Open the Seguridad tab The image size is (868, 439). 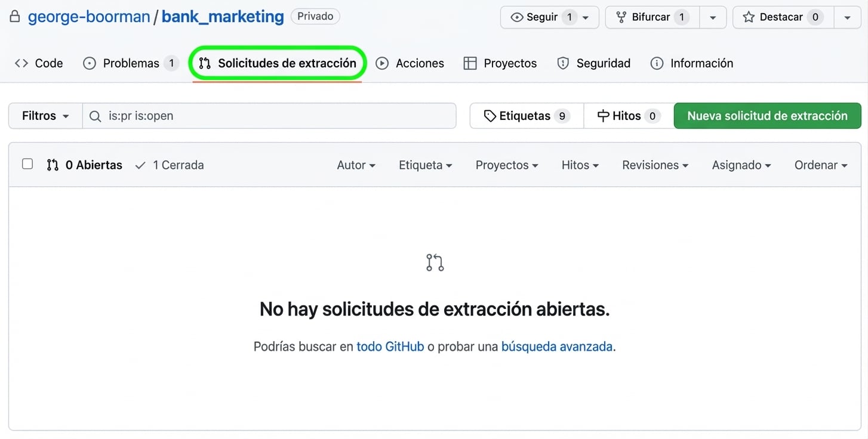(593, 63)
